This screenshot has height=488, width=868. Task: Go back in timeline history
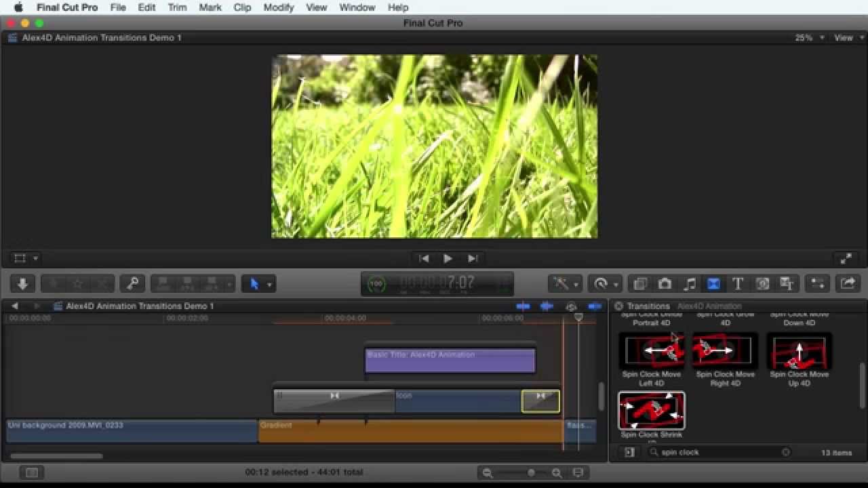[x=14, y=306]
